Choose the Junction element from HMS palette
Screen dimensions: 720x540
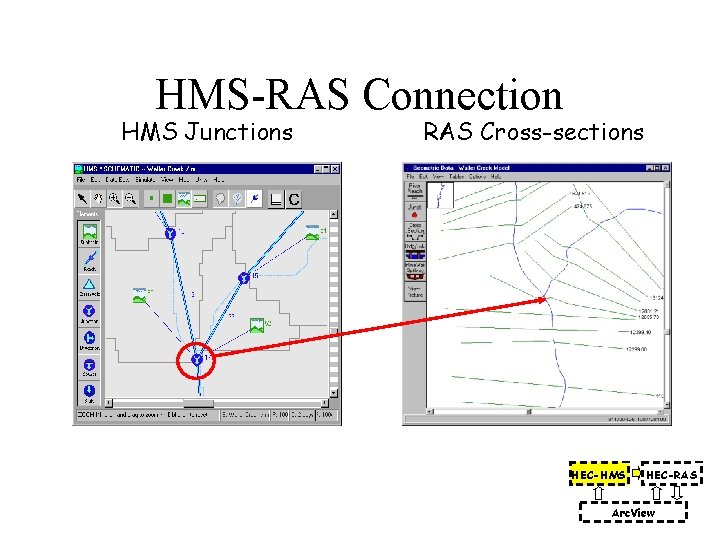coord(89,314)
